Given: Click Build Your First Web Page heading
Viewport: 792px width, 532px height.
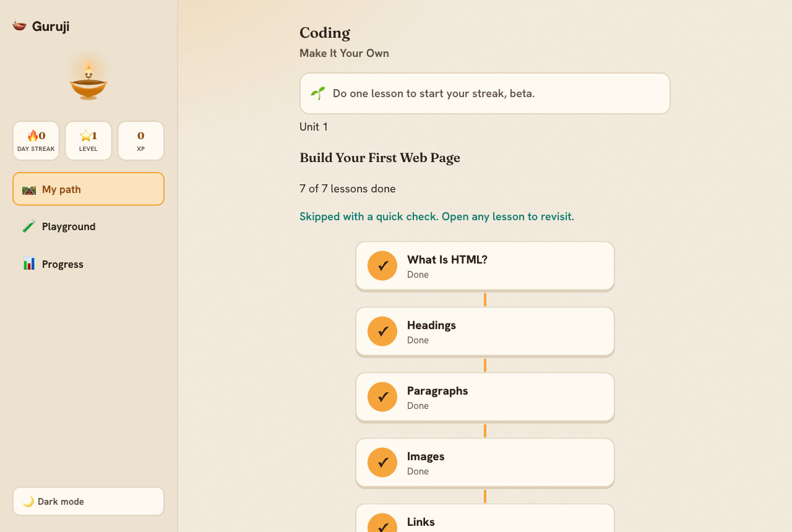Looking at the screenshot, I should pos(380,158).
